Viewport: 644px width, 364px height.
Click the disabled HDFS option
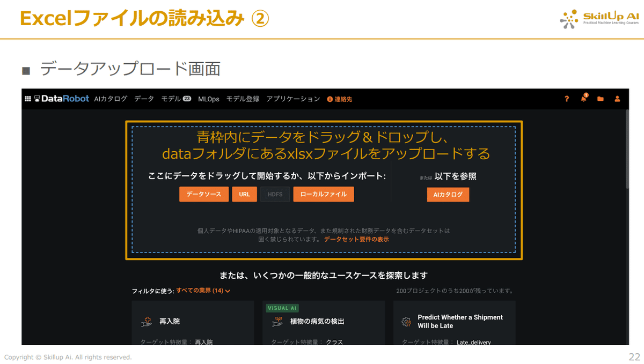point(275,194)
